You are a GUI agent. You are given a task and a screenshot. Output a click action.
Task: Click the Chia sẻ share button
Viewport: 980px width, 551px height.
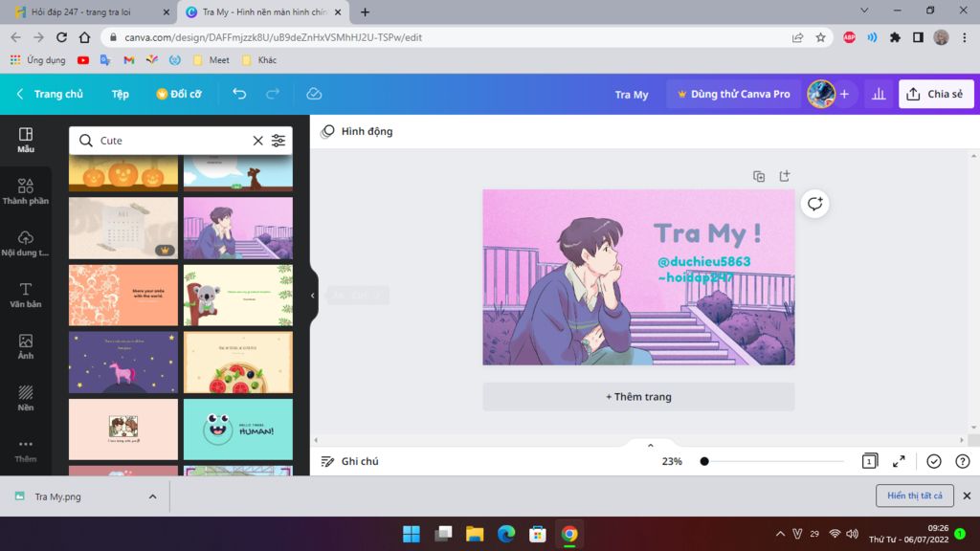[936, 94]
